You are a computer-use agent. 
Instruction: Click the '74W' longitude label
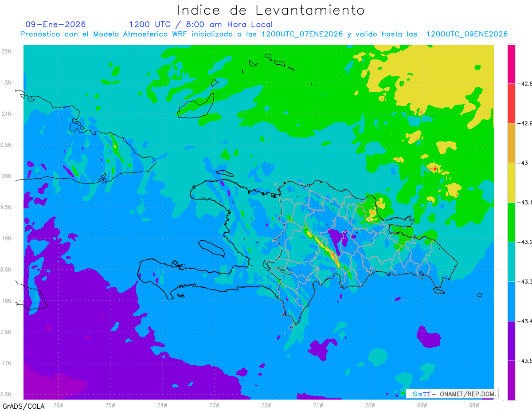pyautogui.click(x=162, y=404)
